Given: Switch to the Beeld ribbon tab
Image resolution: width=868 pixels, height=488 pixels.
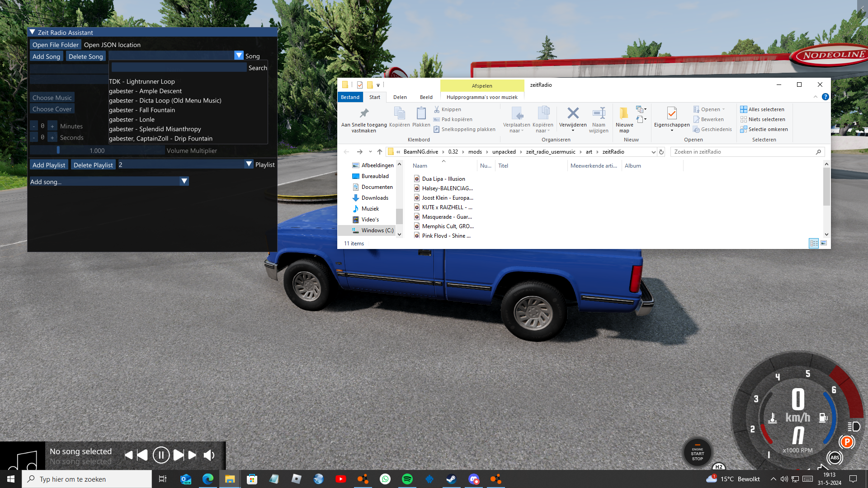Looking at the screenshot, I should [426, 97].
